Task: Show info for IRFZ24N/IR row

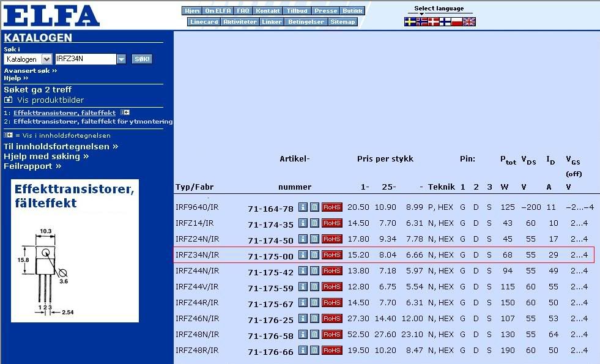Action: [x=303, y=239]
